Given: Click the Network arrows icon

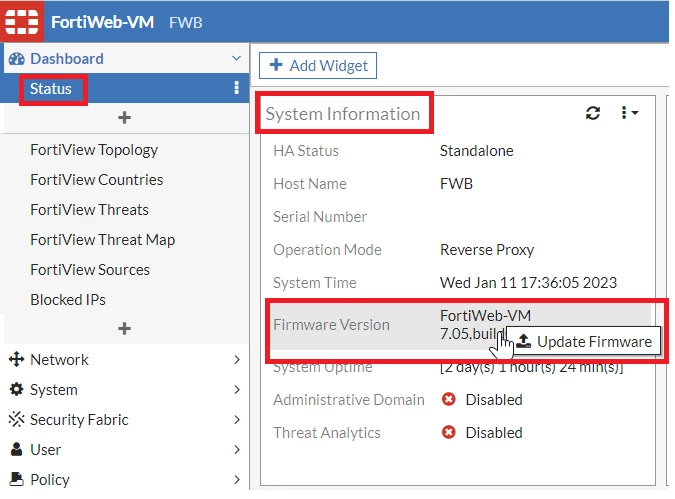Looking at the screenshot, I should coord(16,359).
